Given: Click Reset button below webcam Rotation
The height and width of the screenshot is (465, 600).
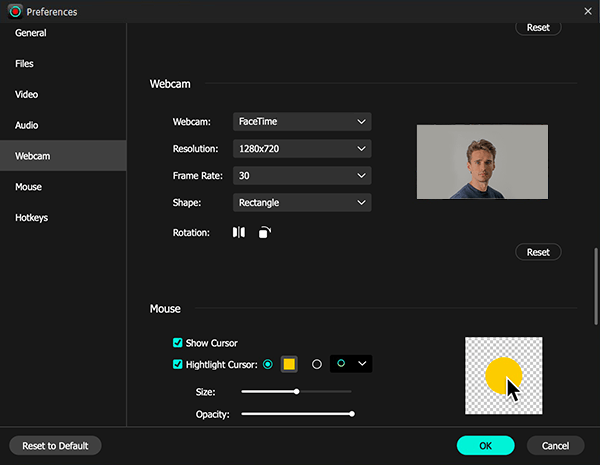Looking at the screenshot, I should tap(538, 252).
